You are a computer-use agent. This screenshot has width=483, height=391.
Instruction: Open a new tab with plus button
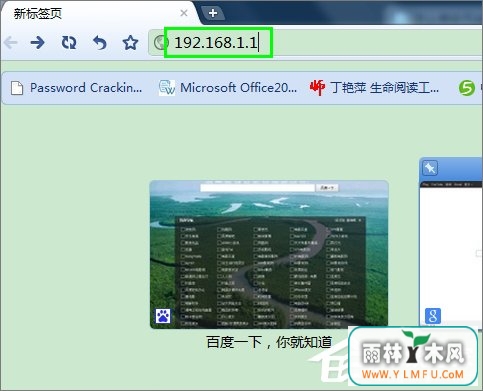[213, 13]
